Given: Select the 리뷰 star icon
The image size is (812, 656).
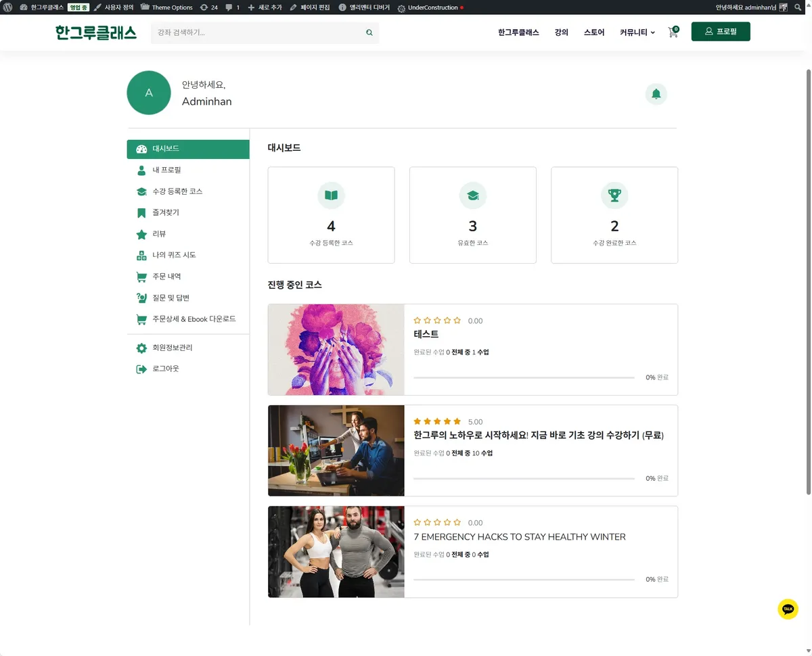Looking at the screenshot, I should (x=141, y=234).
